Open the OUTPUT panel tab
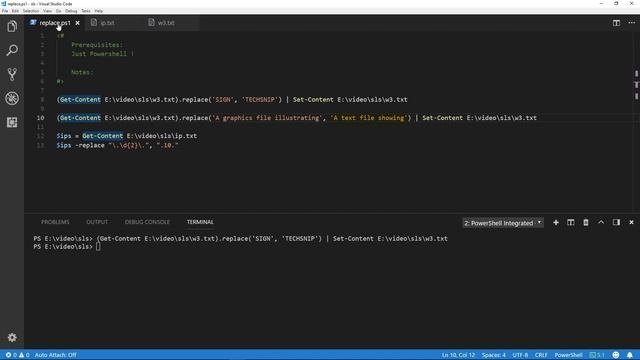The width and height of the screenshot is (640, 360). 97,222
